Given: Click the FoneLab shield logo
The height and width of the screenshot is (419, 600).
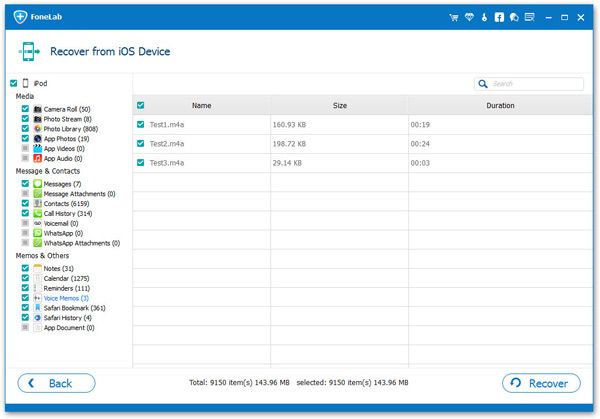Looking at the screenshot, I should tap(20, 17).
